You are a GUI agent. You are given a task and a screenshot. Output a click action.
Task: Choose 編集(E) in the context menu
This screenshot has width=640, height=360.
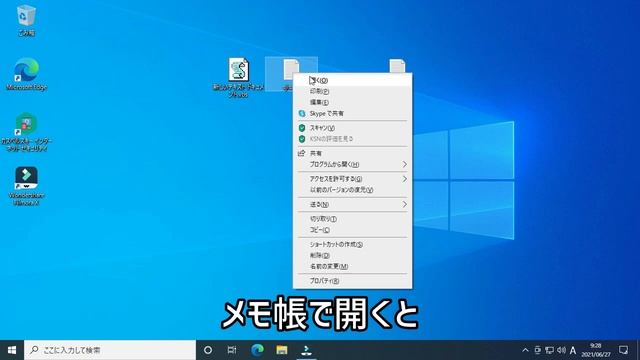[353, 102]
